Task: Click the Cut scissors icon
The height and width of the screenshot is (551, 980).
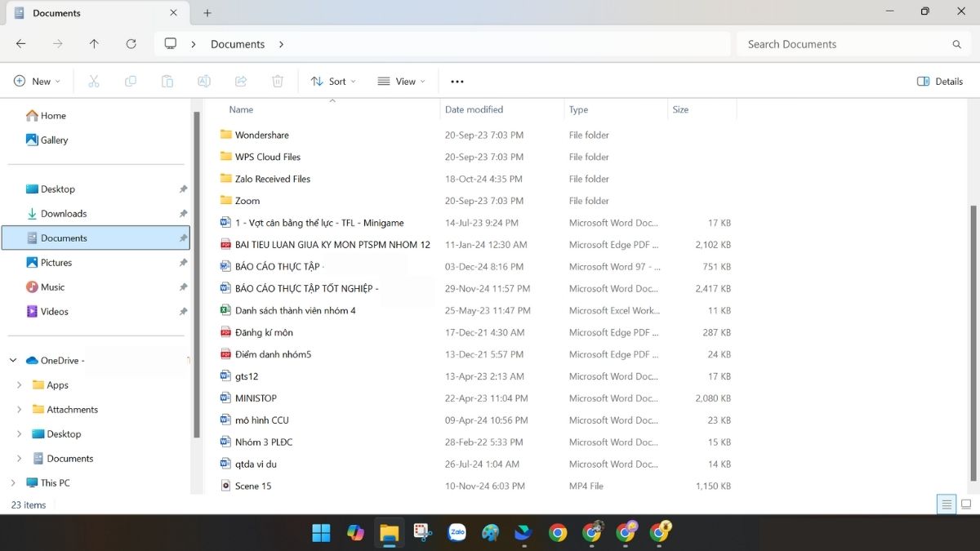Action: click(94, 82)
